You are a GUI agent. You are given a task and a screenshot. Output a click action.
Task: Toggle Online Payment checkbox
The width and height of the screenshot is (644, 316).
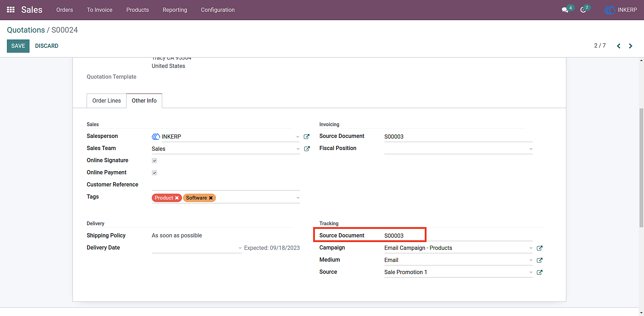pyautogui.click(x=155, y=173)
